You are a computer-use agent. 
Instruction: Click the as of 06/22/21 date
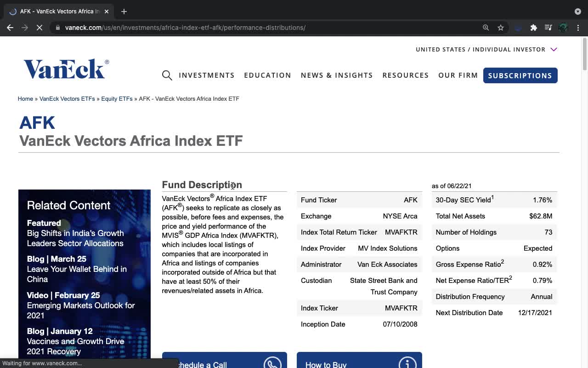(452, 186)
